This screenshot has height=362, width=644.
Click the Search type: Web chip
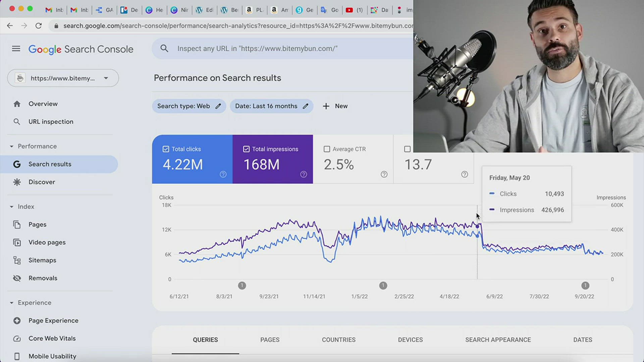tap(189, 106)
